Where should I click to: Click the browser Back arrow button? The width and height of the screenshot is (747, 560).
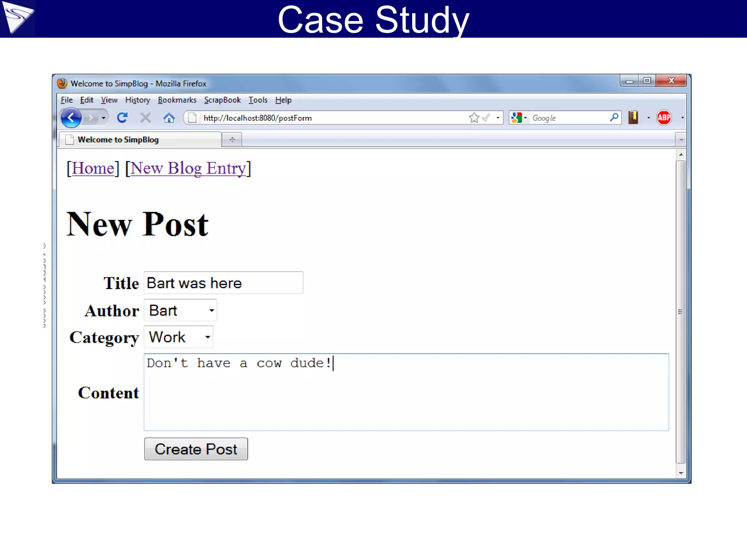tap(71, 118)
